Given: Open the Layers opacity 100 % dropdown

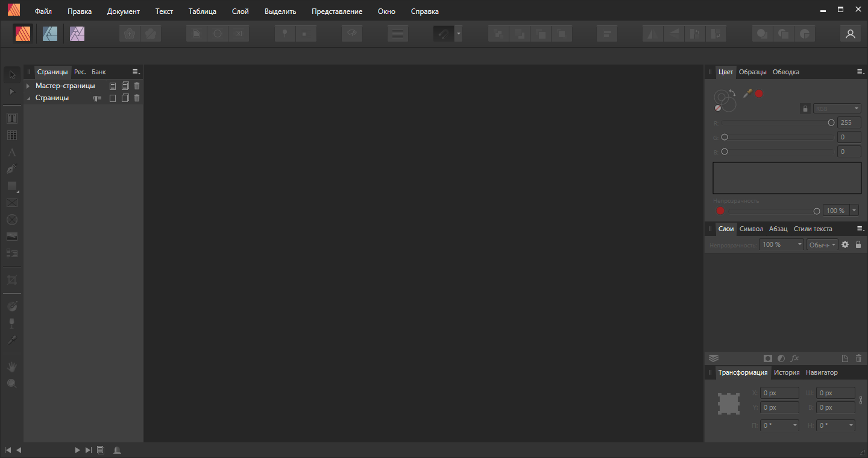Looking at the screenshot, I should [x=781, y=244].
